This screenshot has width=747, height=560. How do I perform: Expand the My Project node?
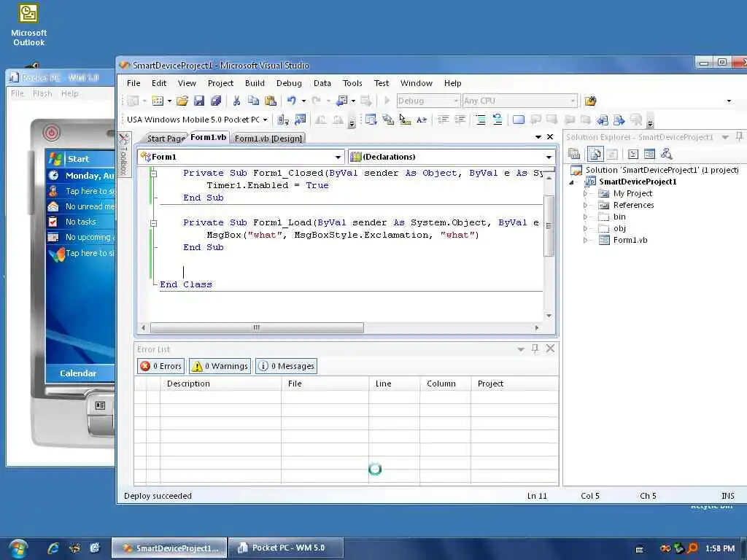tap(585, 193)
